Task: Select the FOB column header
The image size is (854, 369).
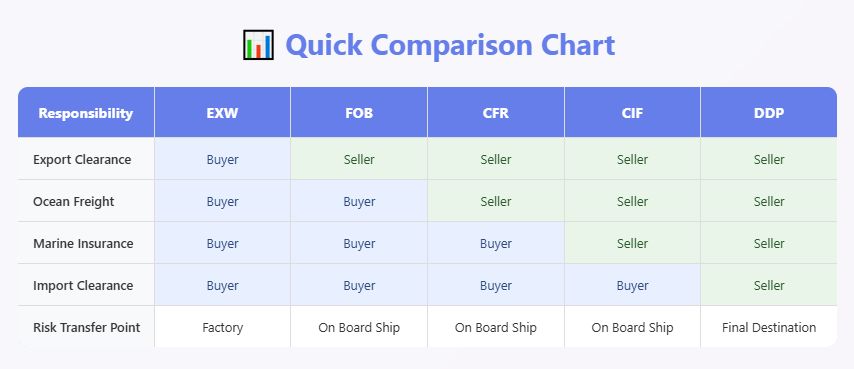Action: click(x=359, y=113)
